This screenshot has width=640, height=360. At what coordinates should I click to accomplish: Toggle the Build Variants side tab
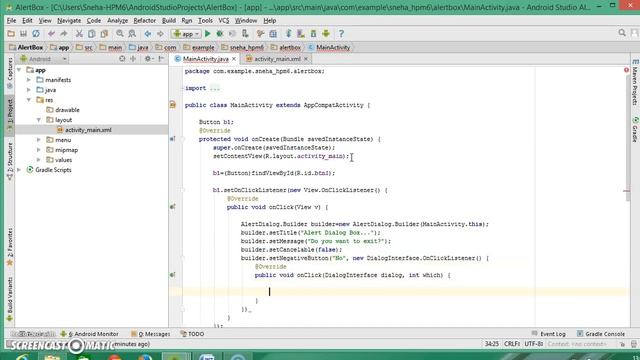pyautogui.click(x=10, y=299)
